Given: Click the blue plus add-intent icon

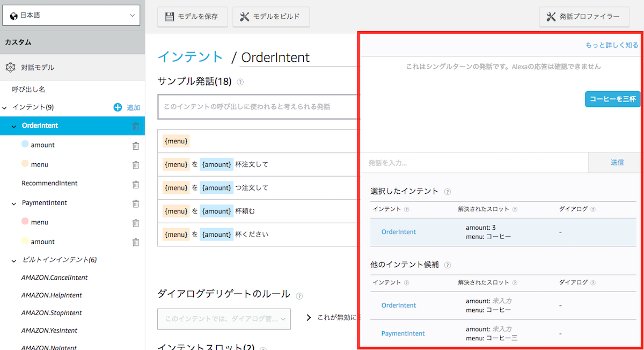Looking at the screenshot, I should pos(118,107).
